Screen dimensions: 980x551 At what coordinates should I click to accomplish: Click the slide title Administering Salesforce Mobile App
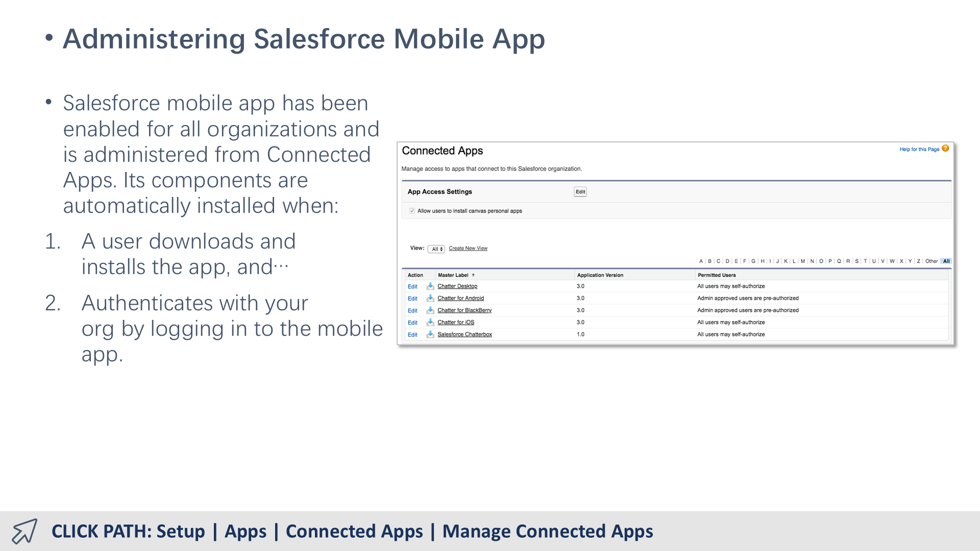point(304,39)
